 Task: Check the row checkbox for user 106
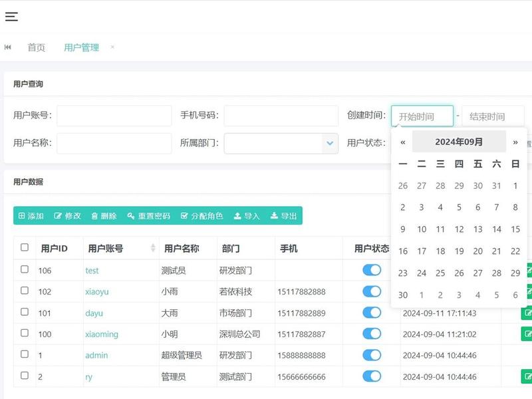click(x=25, y=269)
